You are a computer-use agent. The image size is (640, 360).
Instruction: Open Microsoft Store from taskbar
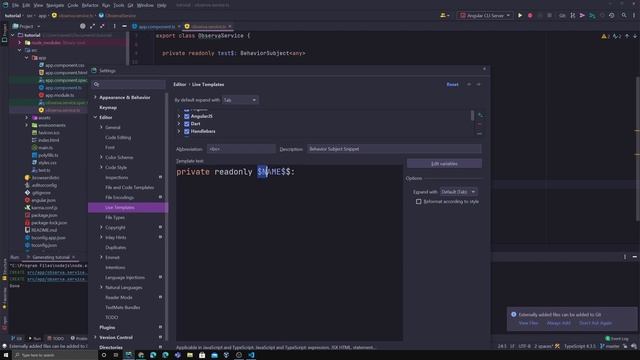[x=202, y=355]
